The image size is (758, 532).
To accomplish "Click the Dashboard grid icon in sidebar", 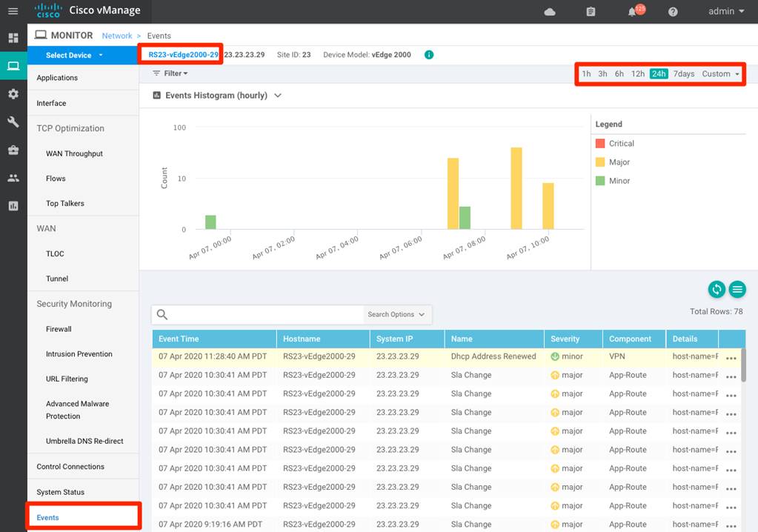I will (x=13, y=38).
